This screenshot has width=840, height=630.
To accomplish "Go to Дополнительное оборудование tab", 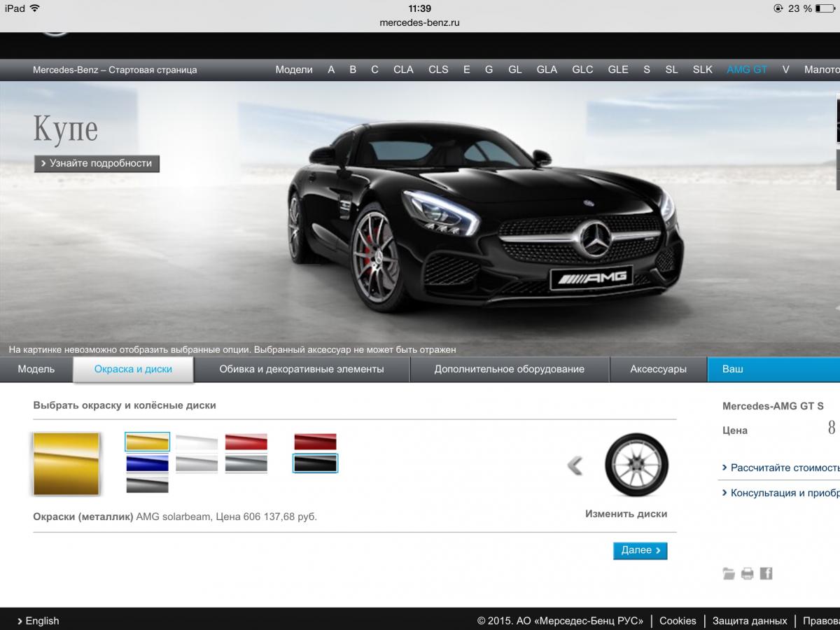I will [510, 369].
